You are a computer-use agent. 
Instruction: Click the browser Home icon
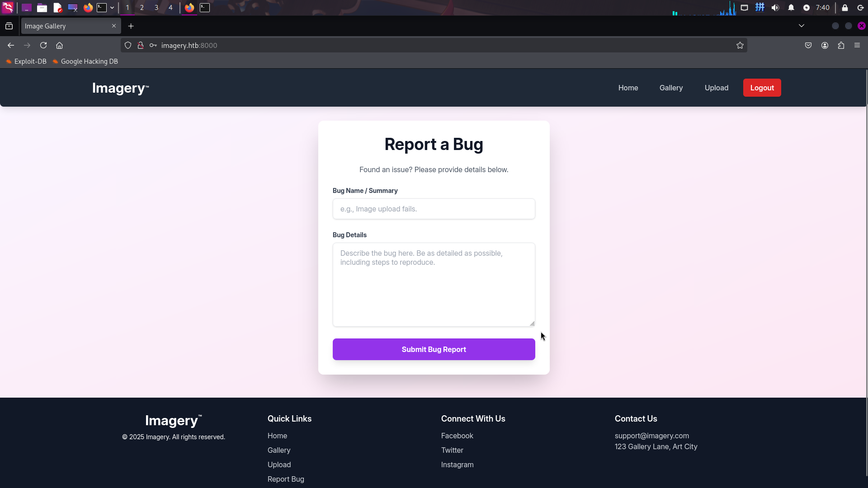[59, 45]
